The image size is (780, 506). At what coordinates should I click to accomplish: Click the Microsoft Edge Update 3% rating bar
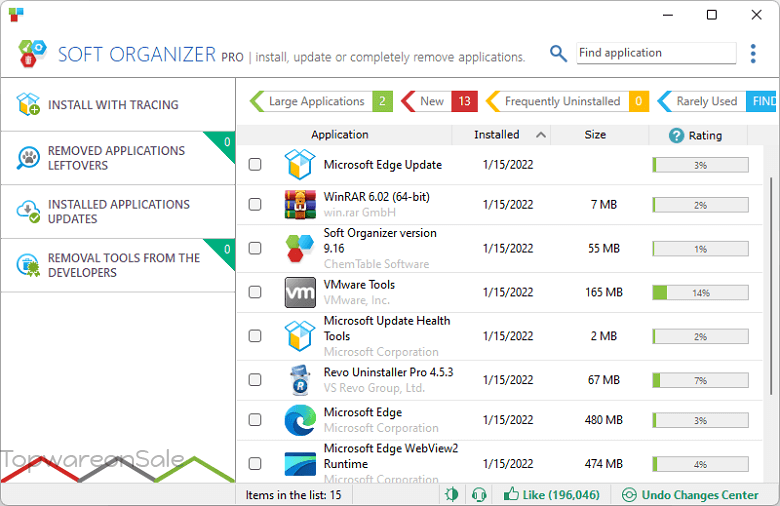point(700,165)
